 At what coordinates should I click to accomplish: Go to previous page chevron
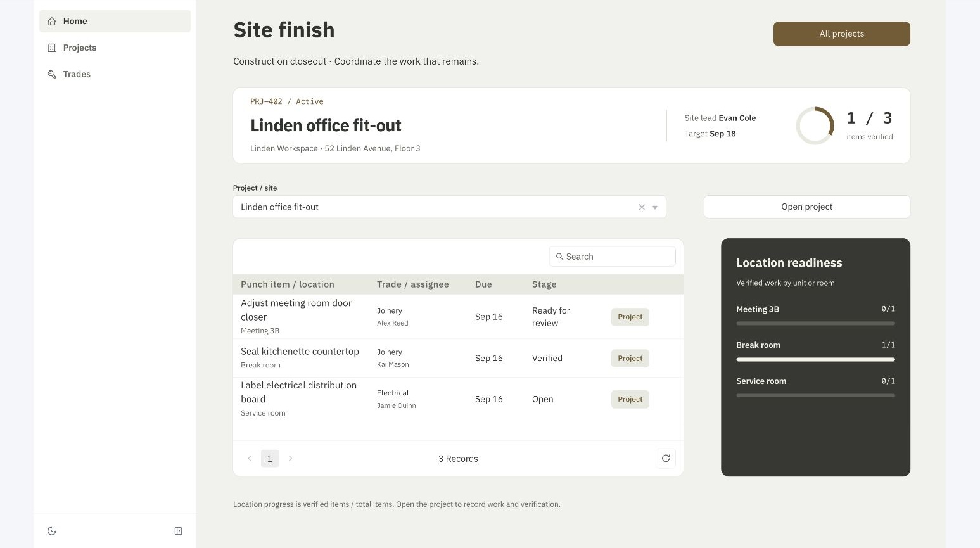point(250,459)
